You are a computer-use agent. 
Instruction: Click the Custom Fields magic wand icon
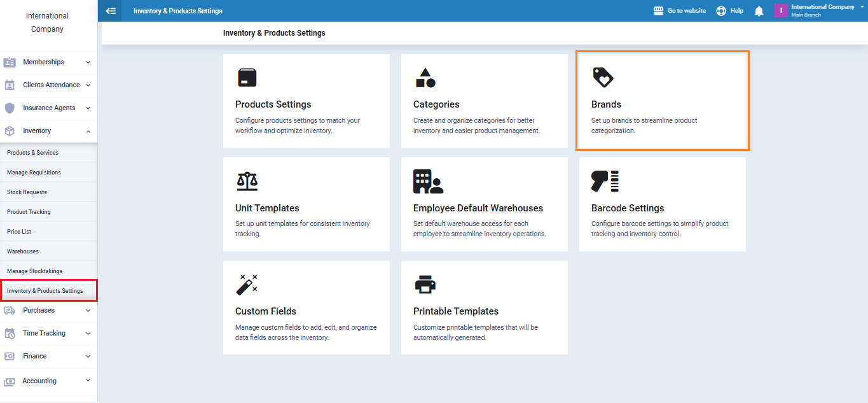247,285
